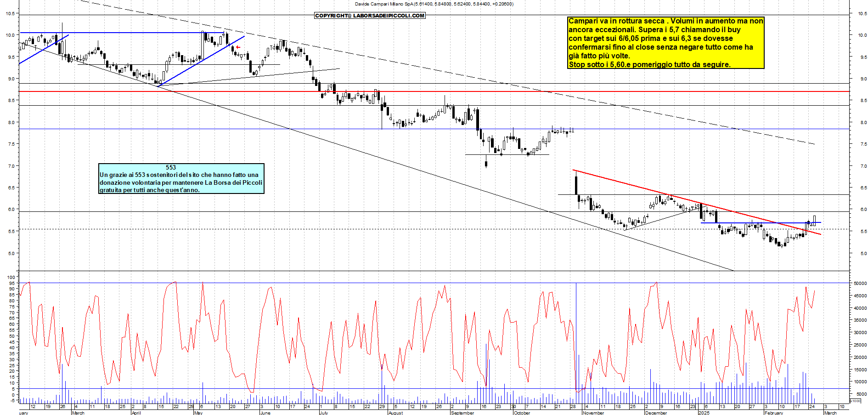This screenshot has height=415, width=868.
Task: Click the '30000' volume scale label
Action: point(860,333)
